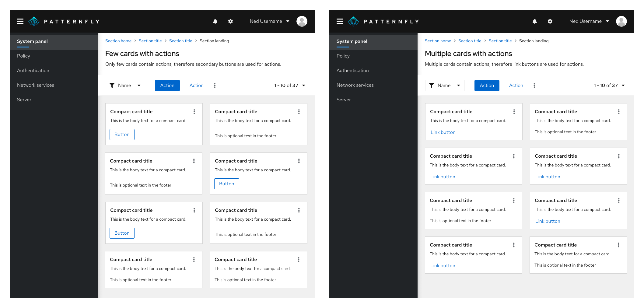Click blue Action button in Few cards window
This screenshot has height=308, width=644.
click(x=167, y=86)
